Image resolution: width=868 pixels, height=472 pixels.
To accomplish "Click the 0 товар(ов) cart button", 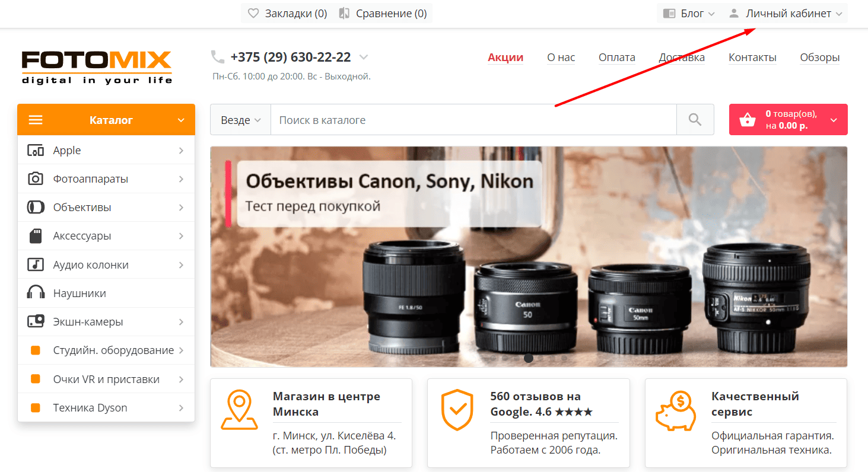I will pyautogui.click(x=788, y=120).
